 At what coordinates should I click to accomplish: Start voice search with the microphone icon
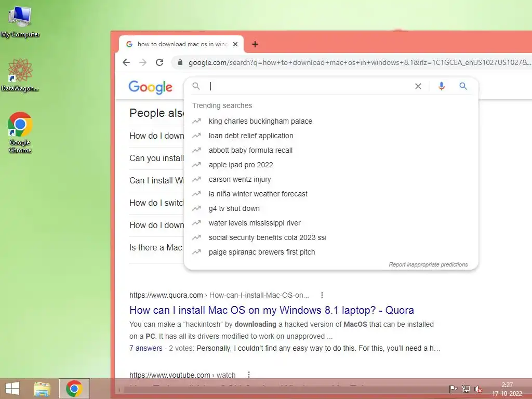click(x=441, y=86)
